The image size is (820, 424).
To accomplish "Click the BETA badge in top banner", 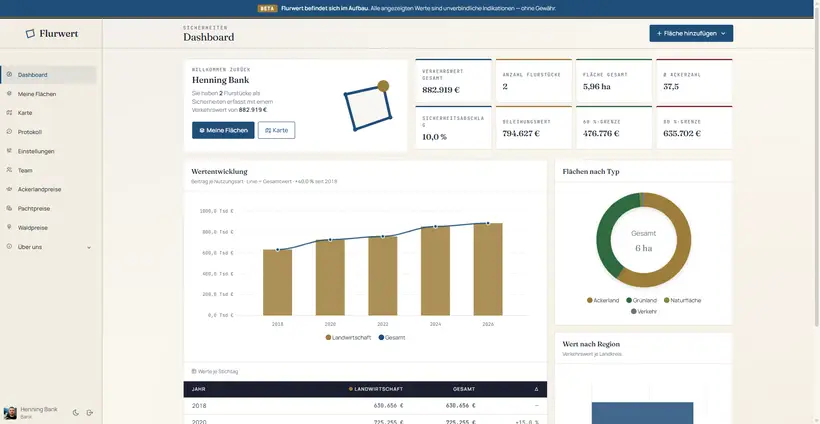I will pos(267,8).
